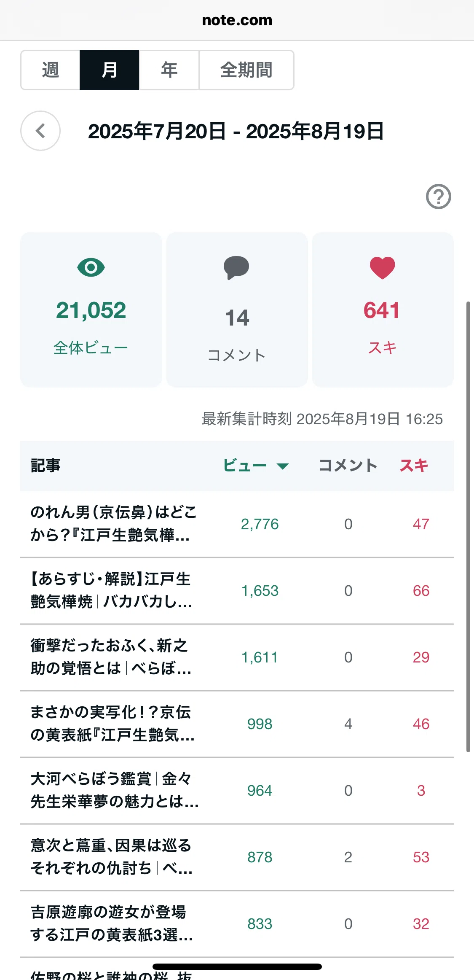Click the help question mark icon
This screenshot has width=474, height=980.
click(x=438, y=197)
